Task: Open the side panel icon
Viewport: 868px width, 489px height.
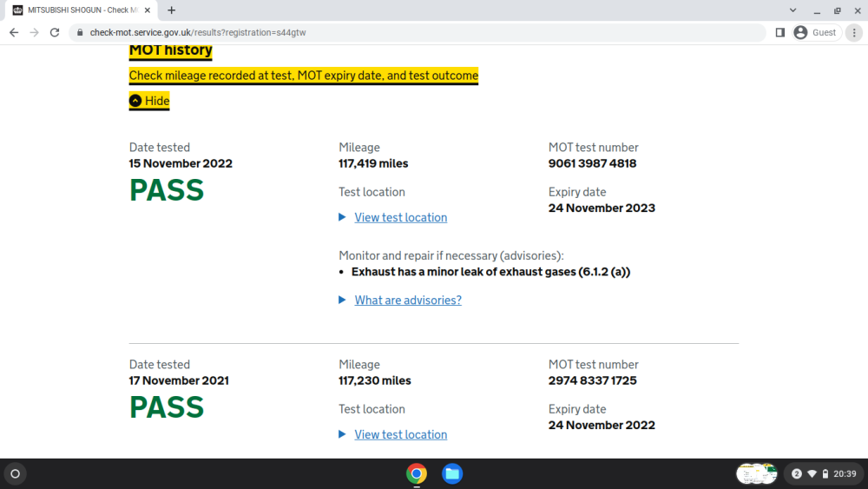Action: point(780,33)
